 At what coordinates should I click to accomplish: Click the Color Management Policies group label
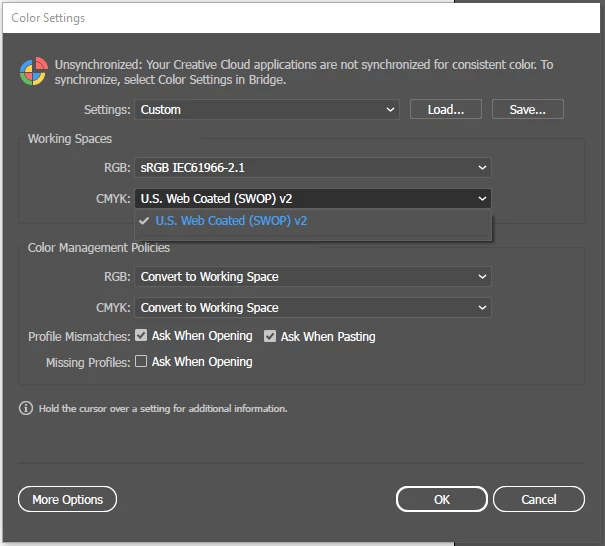pos(99,247)
